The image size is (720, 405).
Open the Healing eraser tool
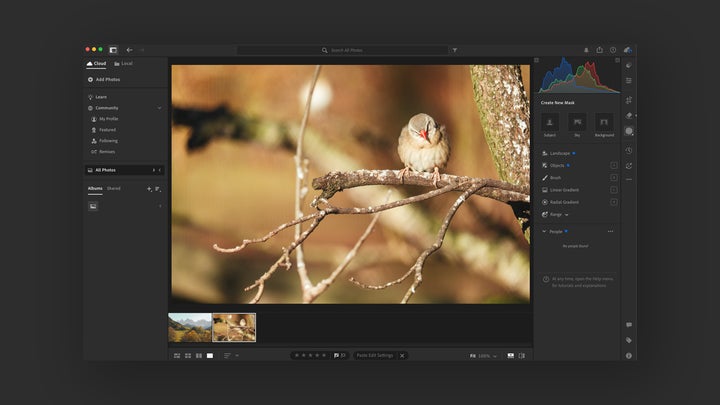tap(629, 115)
